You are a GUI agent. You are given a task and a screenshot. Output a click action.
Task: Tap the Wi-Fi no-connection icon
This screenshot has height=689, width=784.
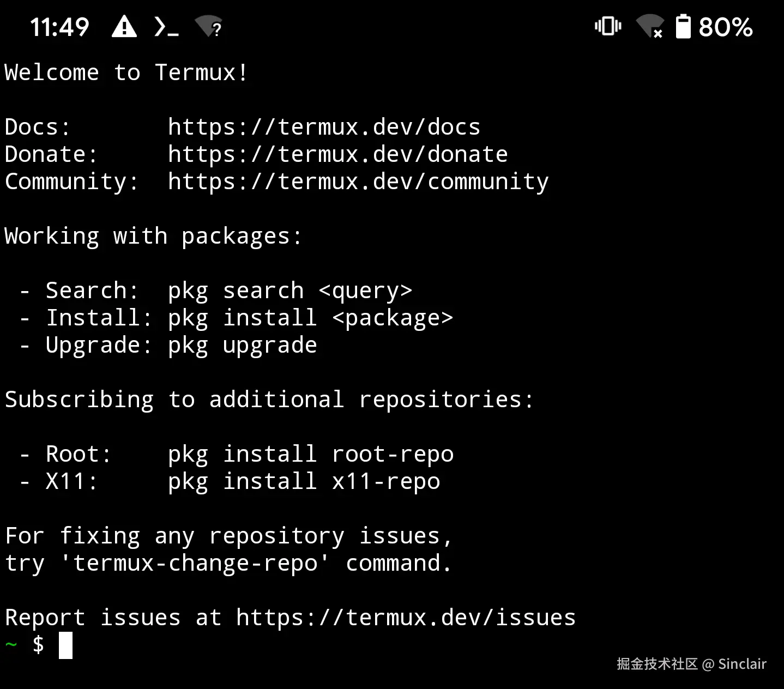[650, 26]
